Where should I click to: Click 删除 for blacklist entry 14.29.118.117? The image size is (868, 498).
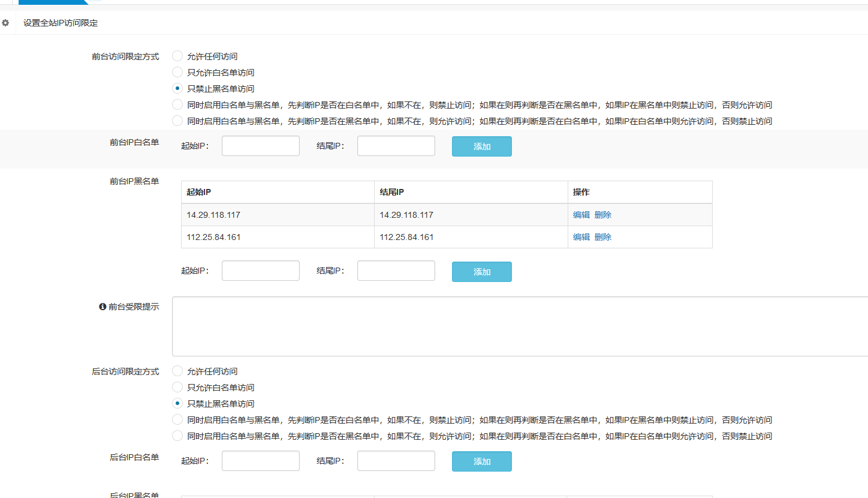pos(602,215)
